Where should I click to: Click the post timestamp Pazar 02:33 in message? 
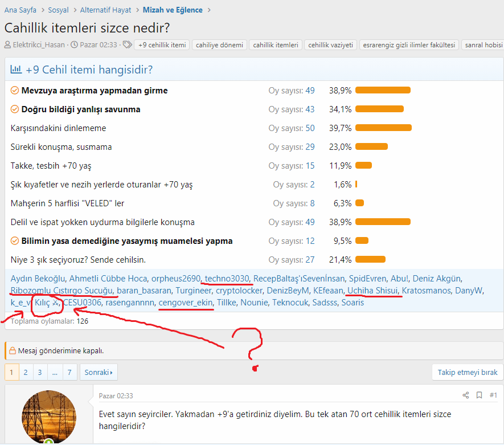(116, 396)
